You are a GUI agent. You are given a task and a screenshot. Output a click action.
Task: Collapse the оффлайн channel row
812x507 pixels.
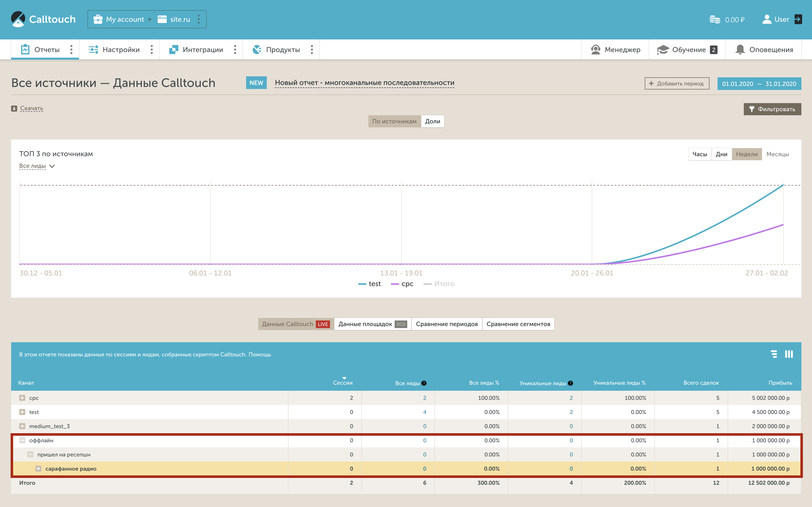(x=22, y=440)
